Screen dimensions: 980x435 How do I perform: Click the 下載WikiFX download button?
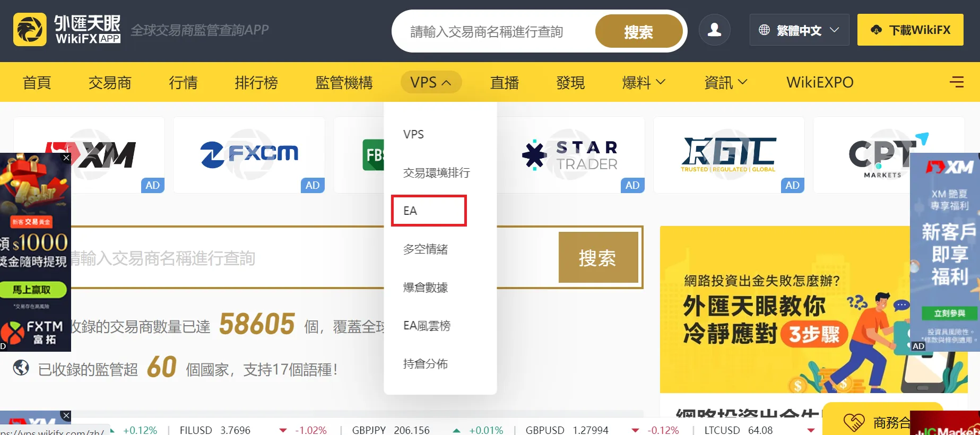point(910,30)
